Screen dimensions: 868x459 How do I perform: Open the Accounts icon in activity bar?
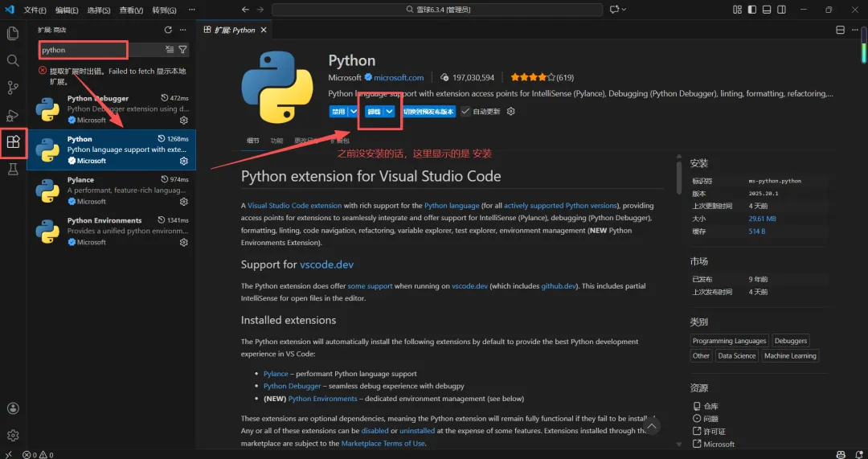(13, 408)
